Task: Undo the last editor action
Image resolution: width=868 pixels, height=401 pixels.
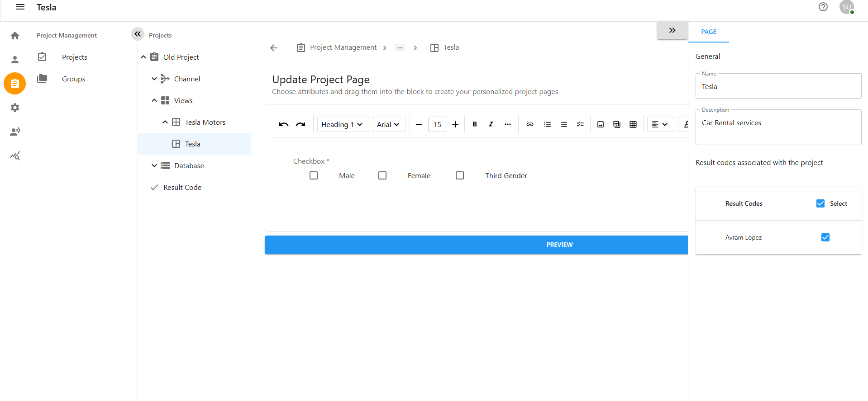Action: pos(284,124)
